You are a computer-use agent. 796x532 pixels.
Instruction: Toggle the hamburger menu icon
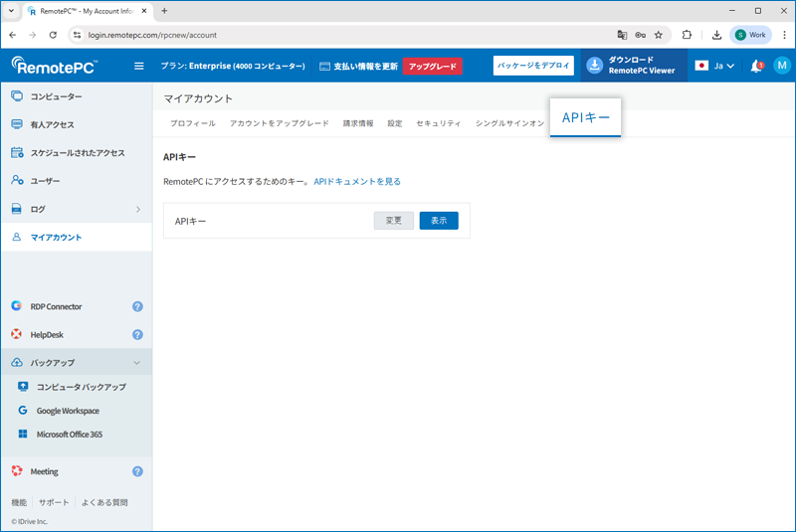tap(138, 66)
